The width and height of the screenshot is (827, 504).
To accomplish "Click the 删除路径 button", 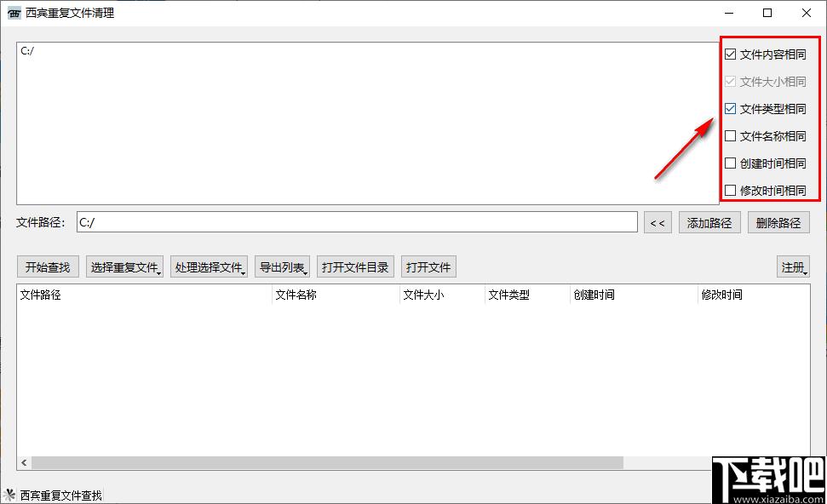I will (x=778, y=223).
